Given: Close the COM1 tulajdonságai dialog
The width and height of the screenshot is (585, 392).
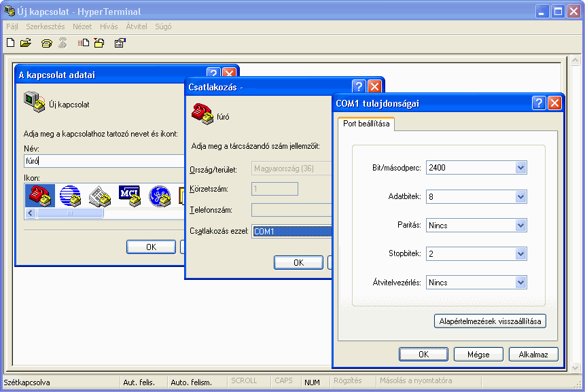Looking at the screenshot, I should [555, 103].
